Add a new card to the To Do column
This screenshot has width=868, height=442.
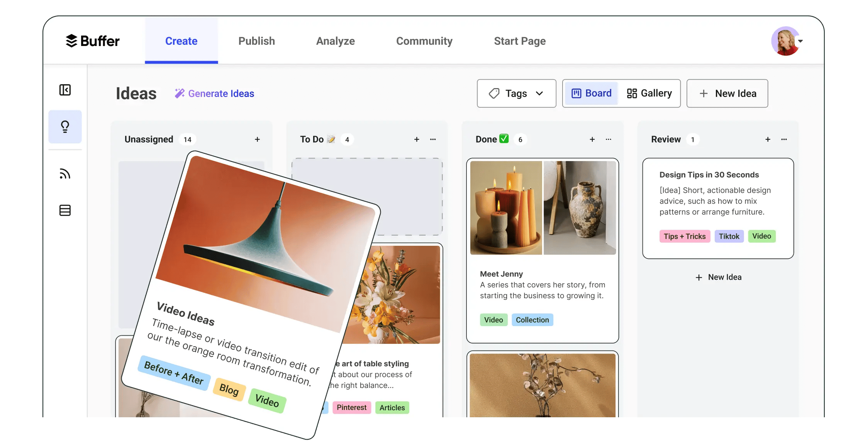pyautogui.click(x=417, y=139)
